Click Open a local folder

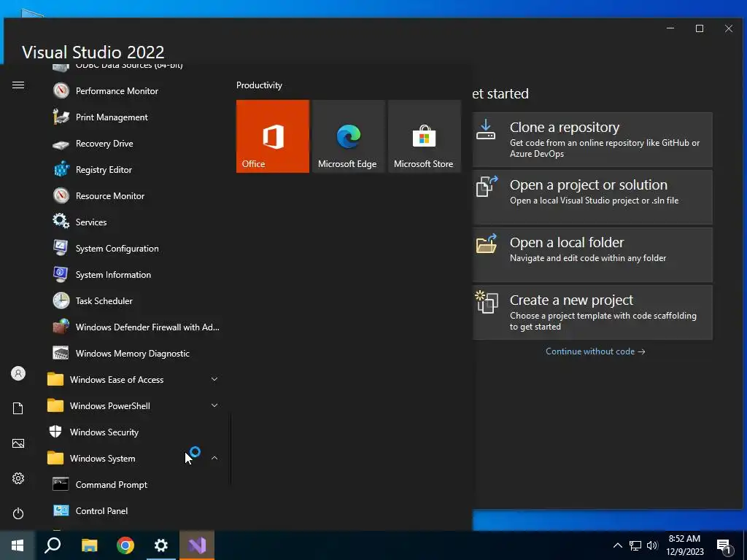592,254
